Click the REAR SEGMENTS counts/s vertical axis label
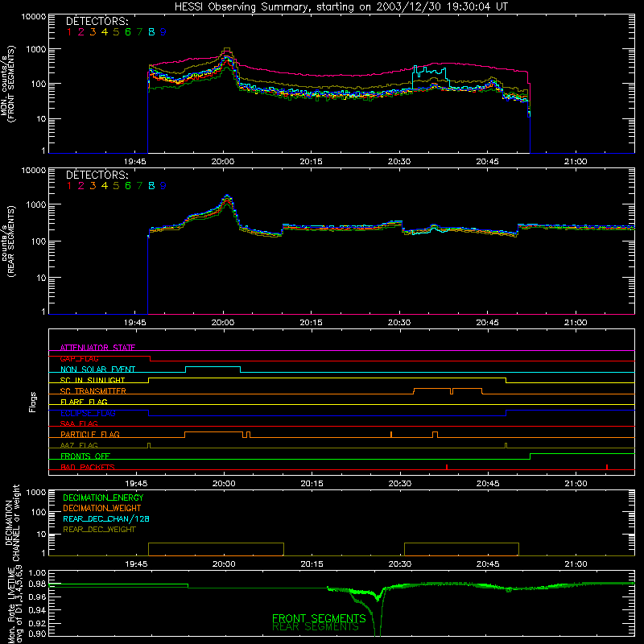This screenshot has width=644, height=644. point(7,242)
